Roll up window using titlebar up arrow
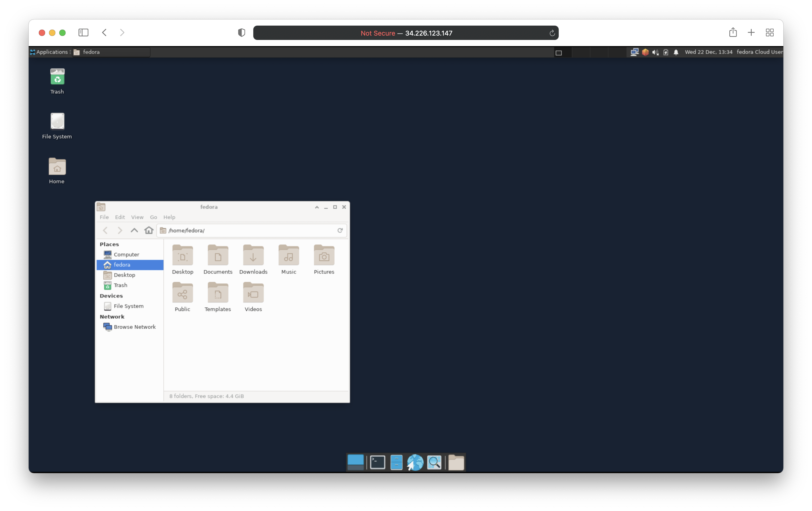This screenshot has height=511, width=812. [x=317, y=207]
